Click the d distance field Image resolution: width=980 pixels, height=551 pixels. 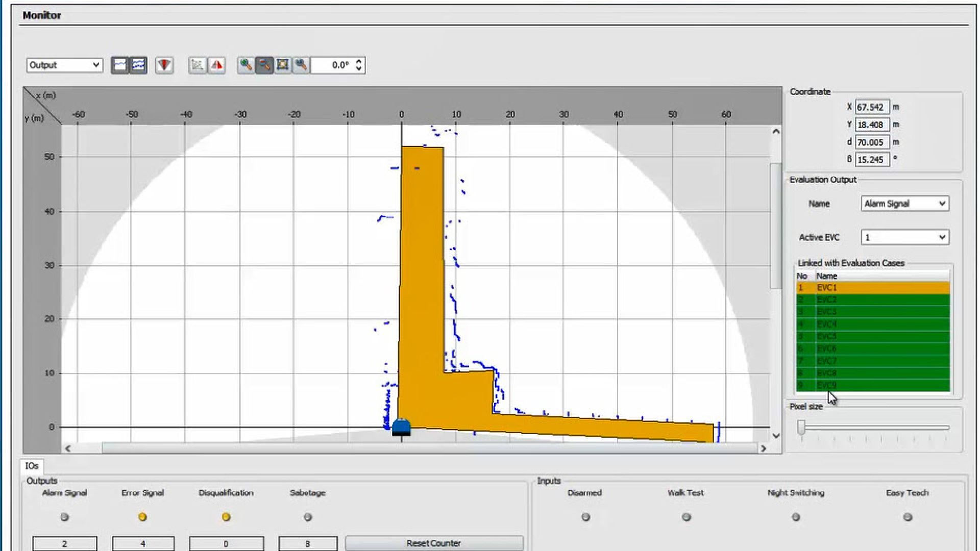click(872, 142)
